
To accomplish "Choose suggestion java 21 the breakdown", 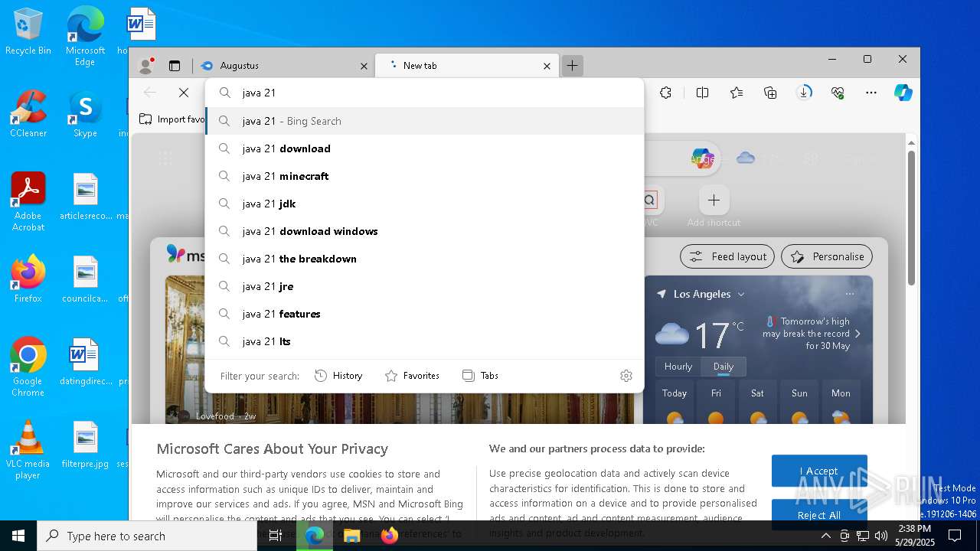I will (x=425, y=259).
